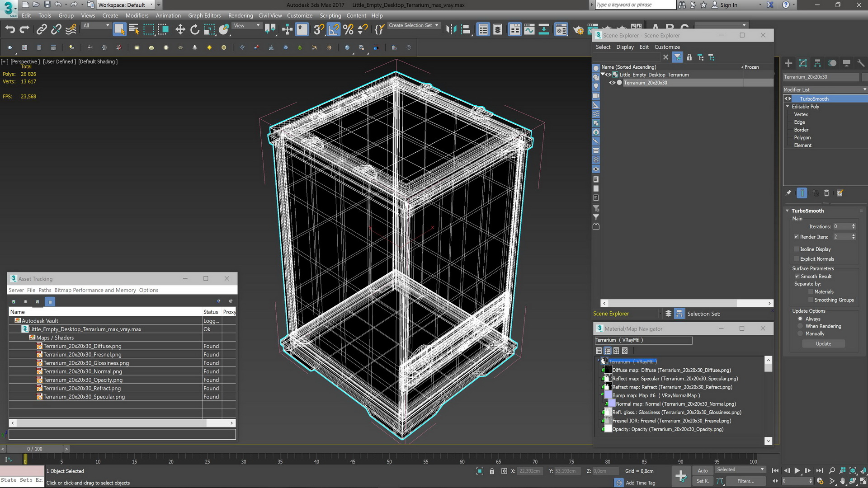Select the Move transform tool
This screenshot has width=868, height=488.
pyautogui.click(x=180, y=30)
